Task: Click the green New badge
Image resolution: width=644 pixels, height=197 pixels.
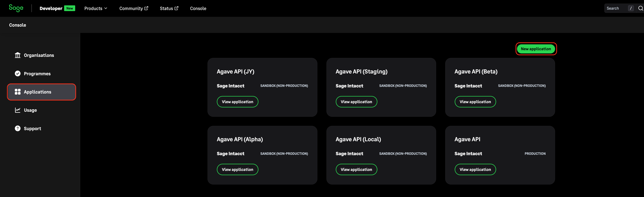Action: coord(70,8)
